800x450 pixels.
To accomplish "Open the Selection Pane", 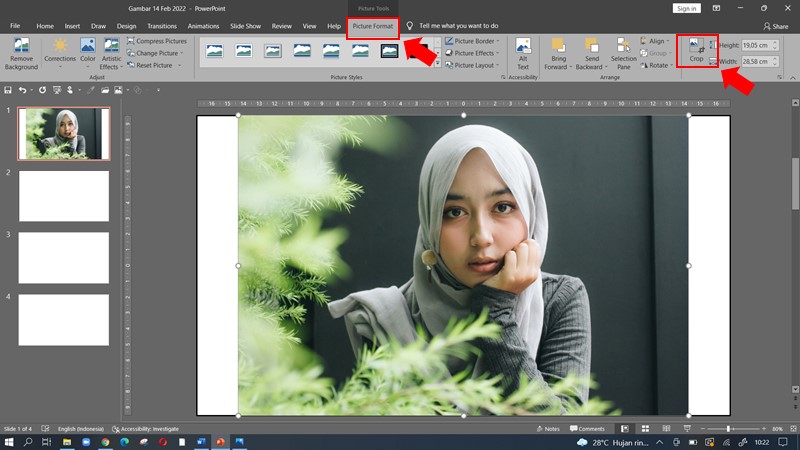I will click(x=623, y=54).
